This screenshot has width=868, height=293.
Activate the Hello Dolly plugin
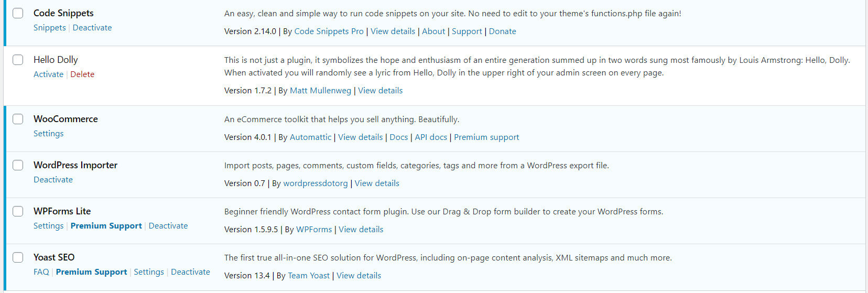pyautogui.click(x=48, y=74)
